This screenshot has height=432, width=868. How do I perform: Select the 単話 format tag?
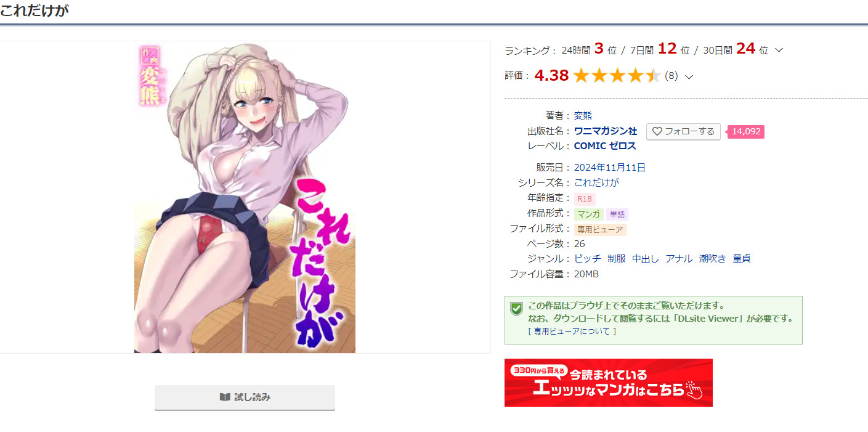coord(617,214)
